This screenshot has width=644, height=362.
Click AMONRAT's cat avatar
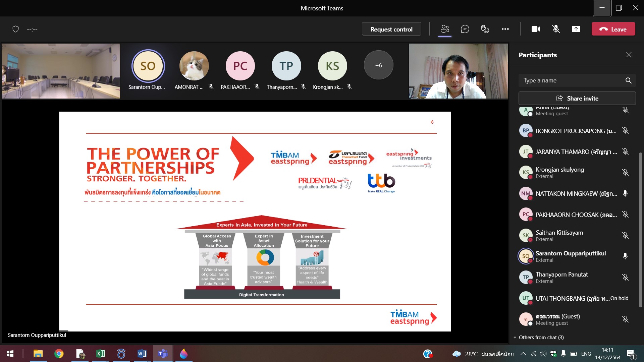[x=194, y=66]
